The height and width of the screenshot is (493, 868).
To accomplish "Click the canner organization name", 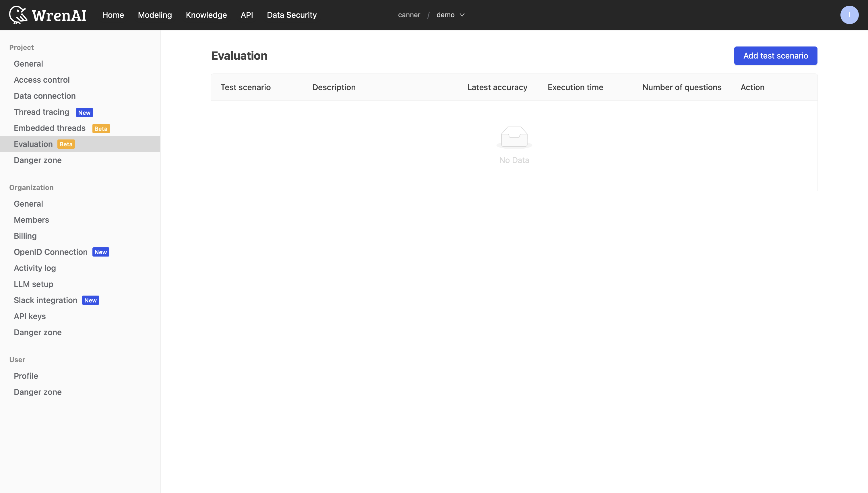I will pyautogui.click(x=409, y=15).
